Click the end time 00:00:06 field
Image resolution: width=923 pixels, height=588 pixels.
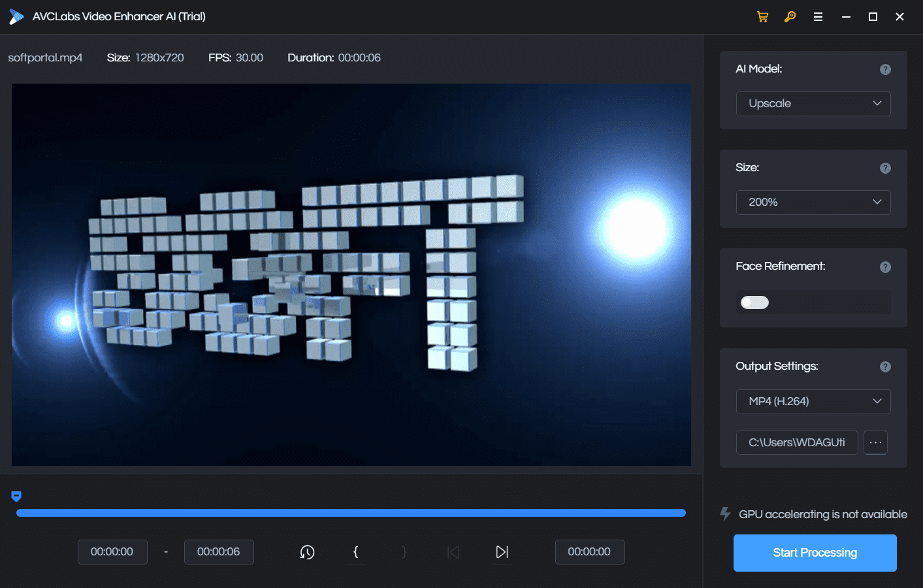(x=219, y=552)
